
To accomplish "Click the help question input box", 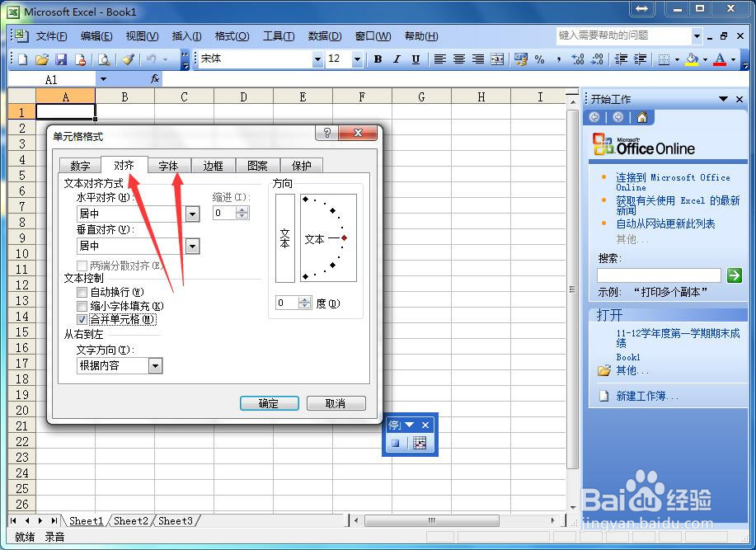I will [624, 35].
